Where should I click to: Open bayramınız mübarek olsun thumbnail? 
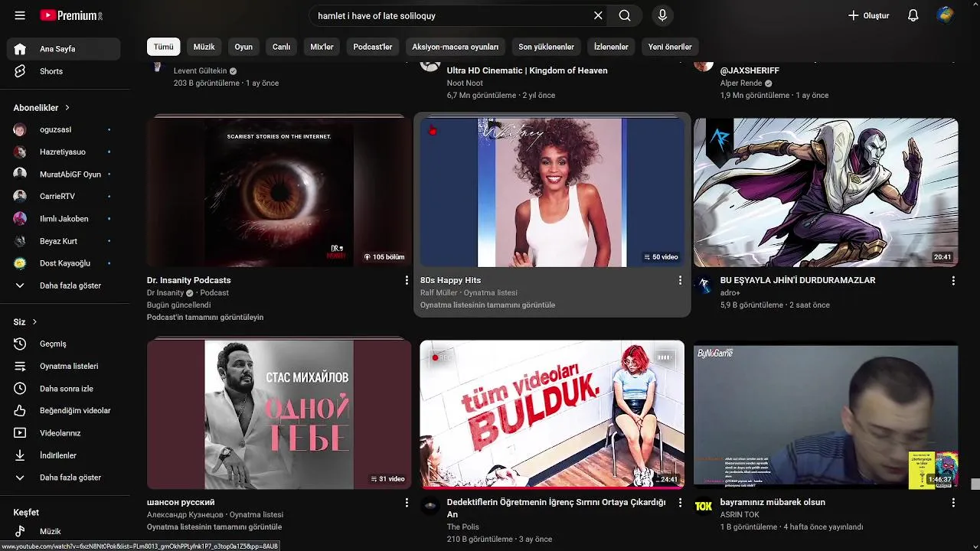click(825, 415)
